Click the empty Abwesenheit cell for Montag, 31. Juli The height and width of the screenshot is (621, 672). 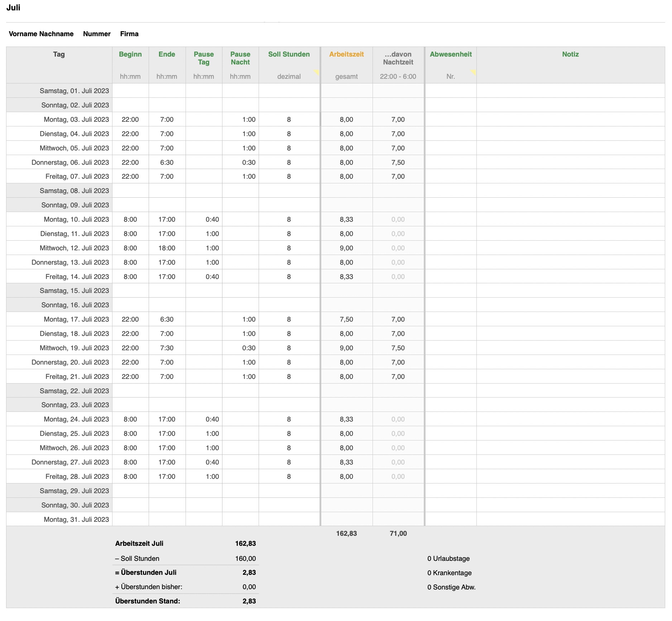click(x=451, y=519)
